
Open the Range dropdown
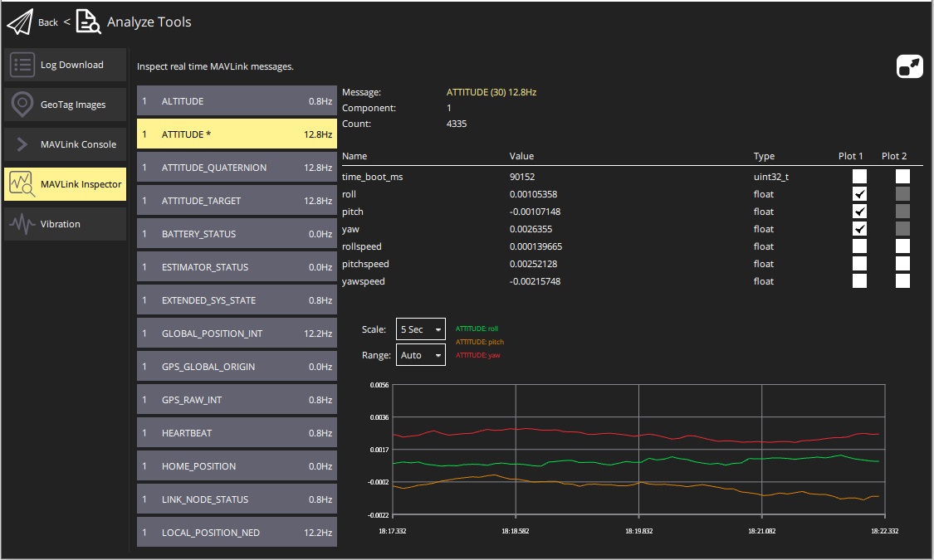click(x=420, y=354)
